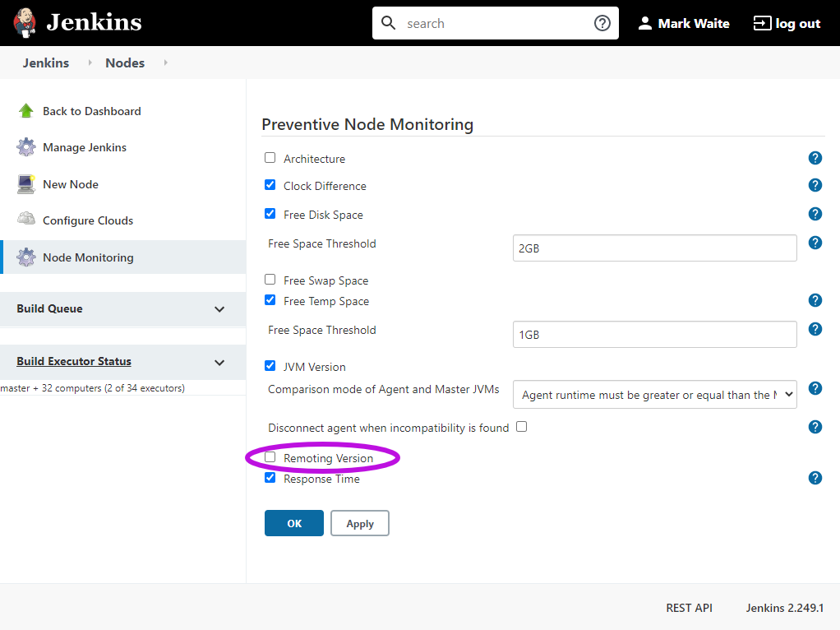Uncheck the Response Time checkbox
This screenshot has height=630, width=840.
click(270, 478)
